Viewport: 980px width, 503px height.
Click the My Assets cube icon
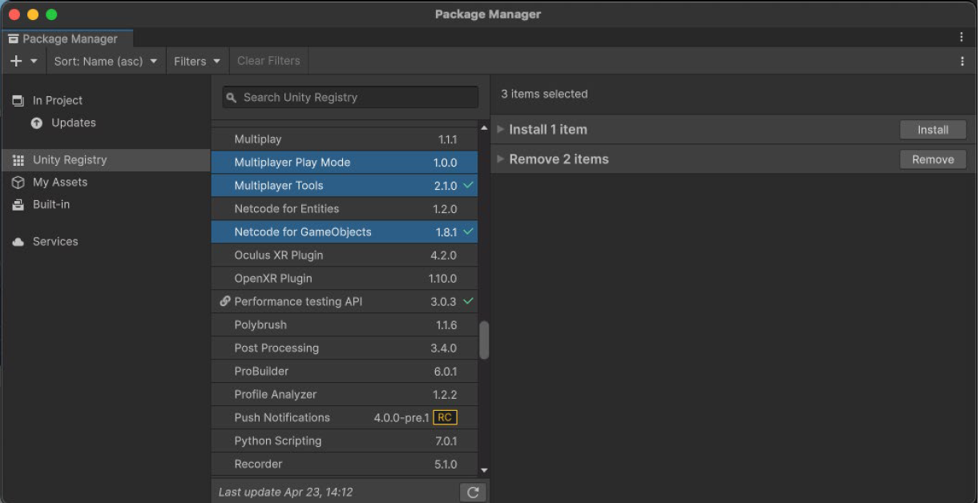[x=18, y=183]
